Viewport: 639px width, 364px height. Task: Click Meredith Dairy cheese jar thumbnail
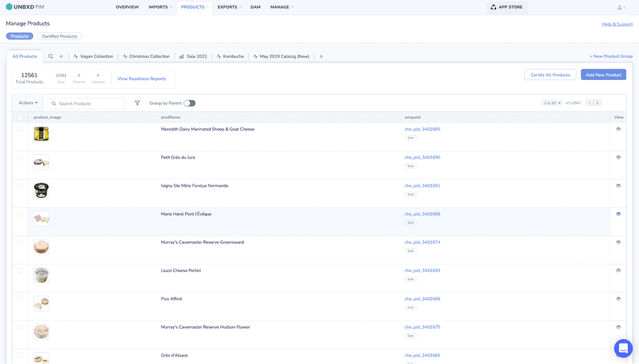41,134
